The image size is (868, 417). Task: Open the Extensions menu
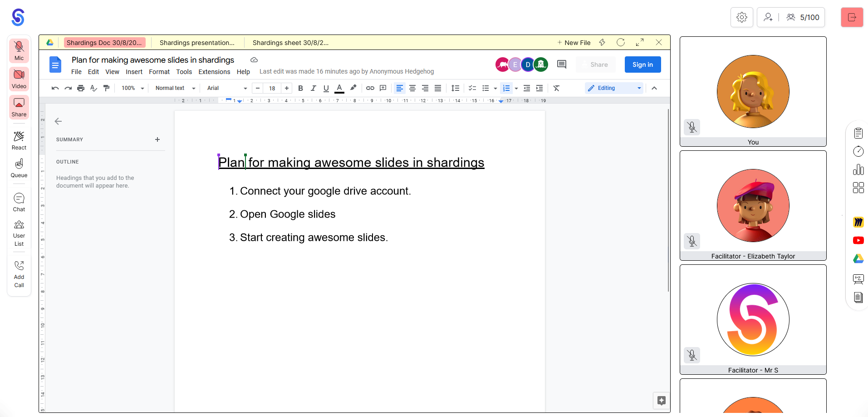click(x=214, y=72)
